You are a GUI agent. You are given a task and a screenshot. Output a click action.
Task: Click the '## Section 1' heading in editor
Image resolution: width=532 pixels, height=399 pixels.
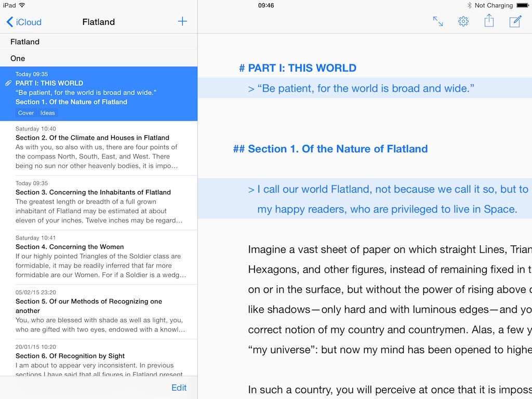[x=330, y=149]
